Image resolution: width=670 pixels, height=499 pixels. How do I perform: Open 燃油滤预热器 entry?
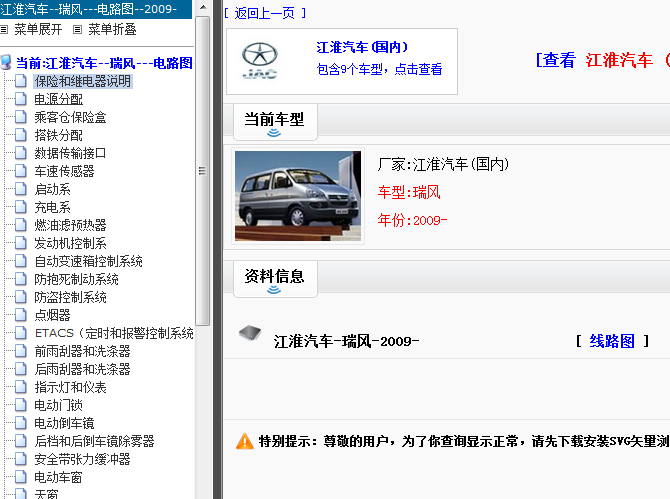pos(71,225)
